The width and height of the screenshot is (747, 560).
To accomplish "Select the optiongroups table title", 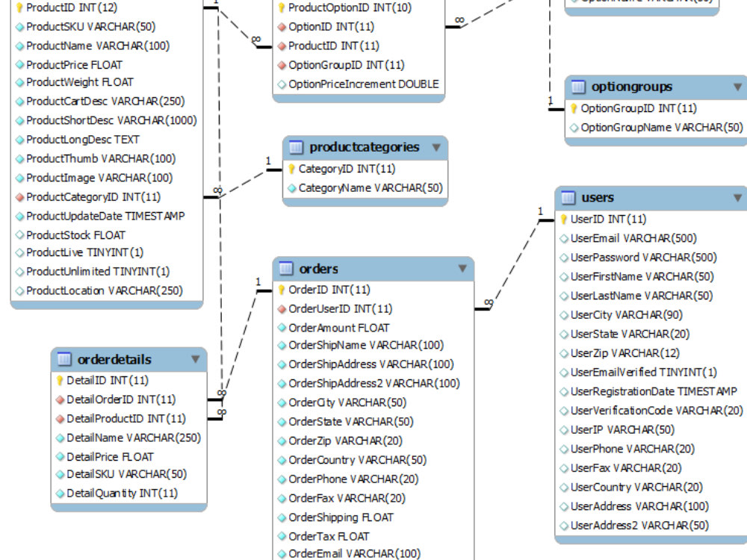I will [x=632, y=87].
